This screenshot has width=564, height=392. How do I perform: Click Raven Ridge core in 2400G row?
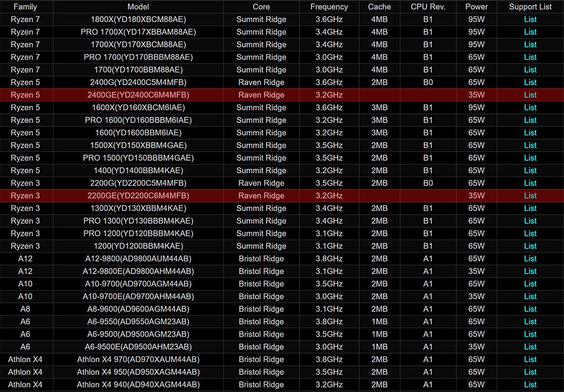click(261, 82)
